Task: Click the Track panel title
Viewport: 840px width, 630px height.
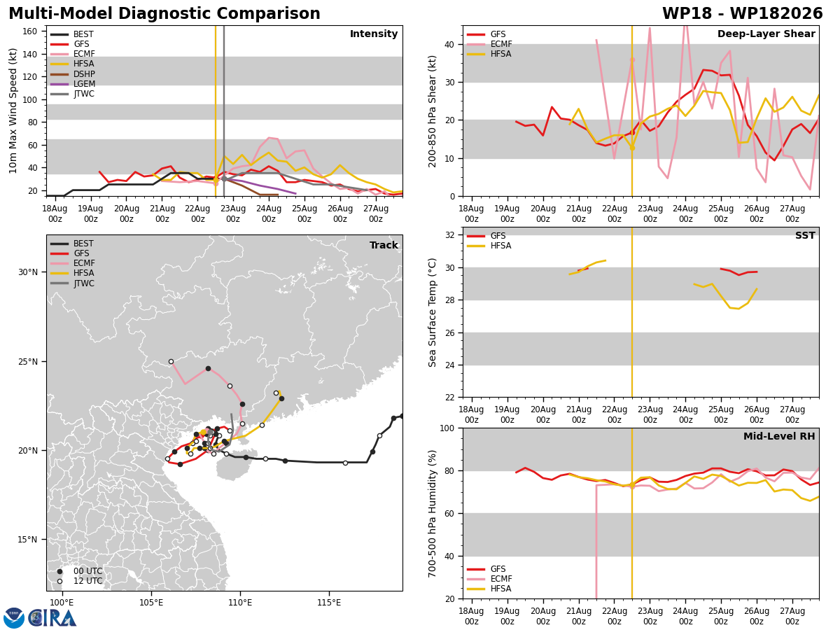Action: (x=384, y=246)
